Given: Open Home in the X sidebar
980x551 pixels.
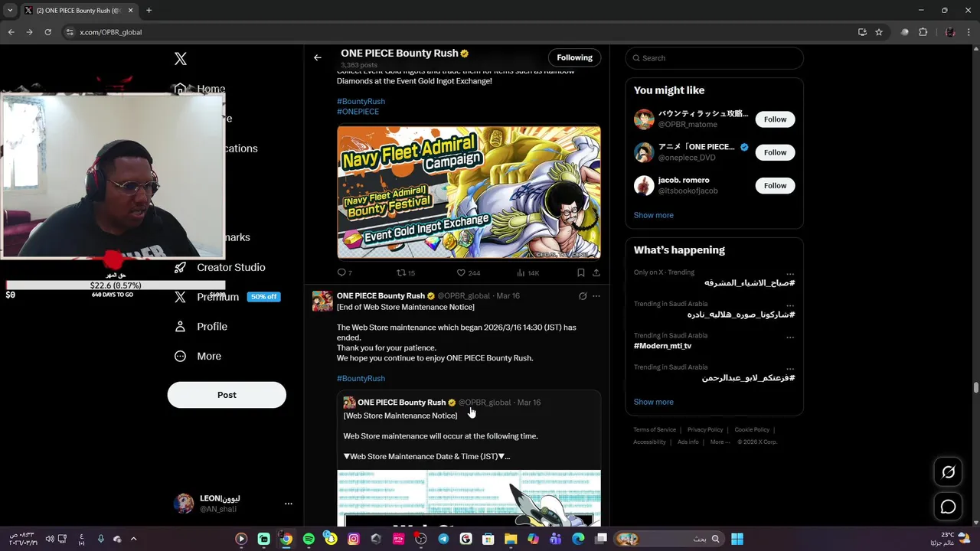Looking at the screenshot, I should coord(201,89).
